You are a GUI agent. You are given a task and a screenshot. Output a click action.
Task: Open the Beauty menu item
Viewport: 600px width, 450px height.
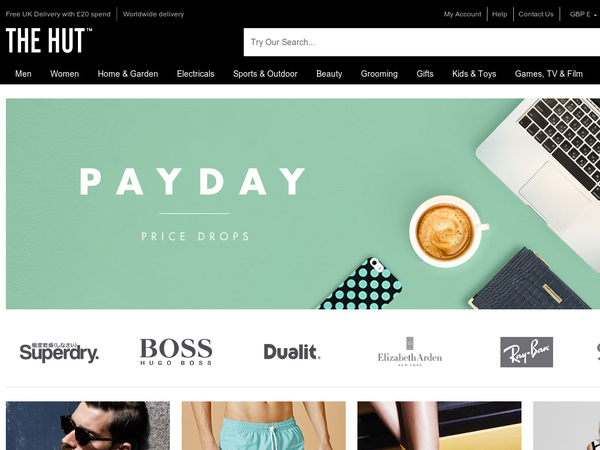click(x=329, y=74)
